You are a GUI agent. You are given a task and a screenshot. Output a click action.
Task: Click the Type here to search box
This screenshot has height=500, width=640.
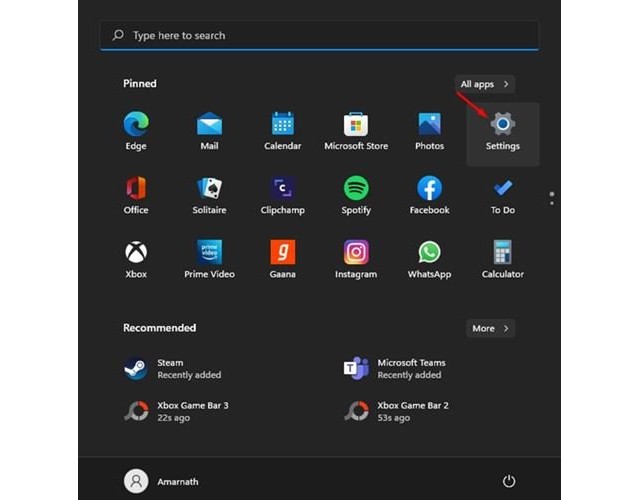(x=320, y=36)
